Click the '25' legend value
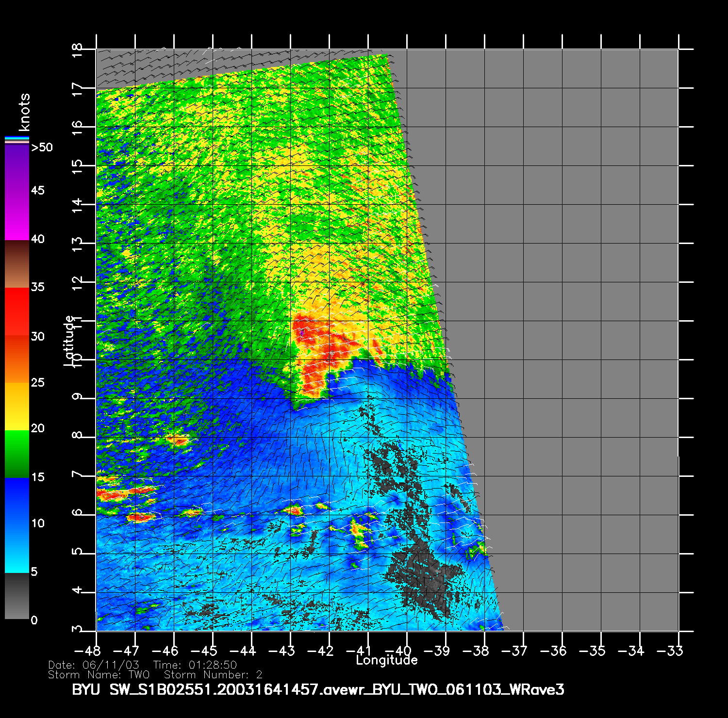 coord(37,382)
